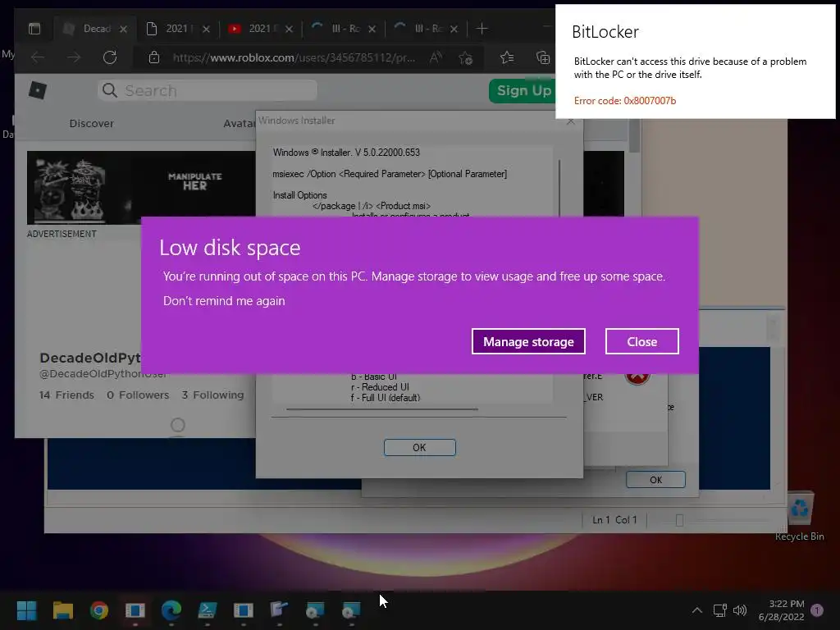Open the taskbar app right of PowerShell
This screenshot has width=840, height=630.
tap(243, 610)
